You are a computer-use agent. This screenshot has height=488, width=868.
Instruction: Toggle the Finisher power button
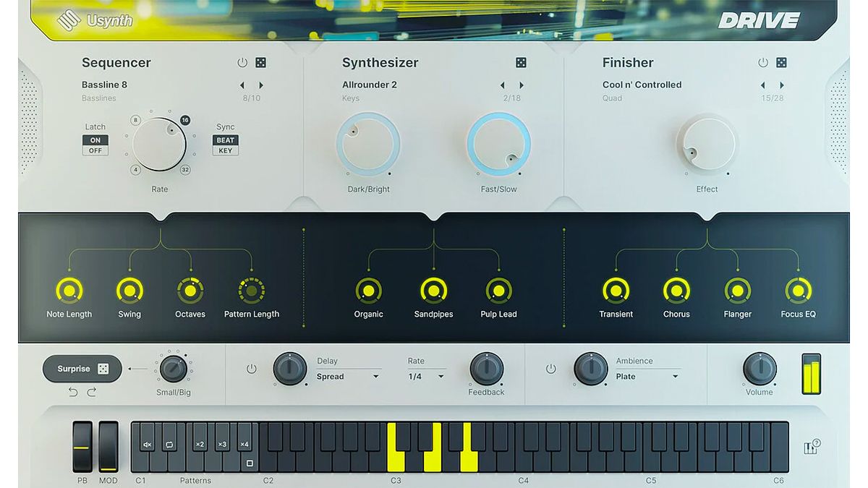[763, 62]
